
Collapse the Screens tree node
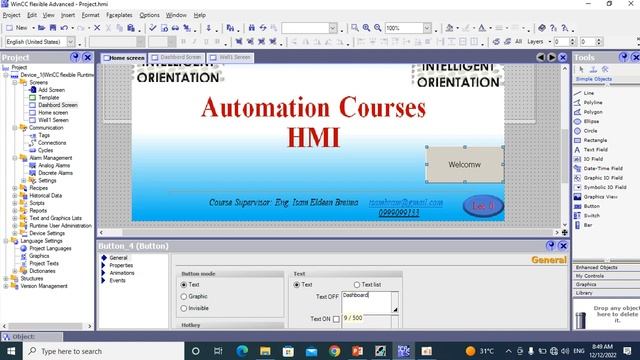coord(15,82)
